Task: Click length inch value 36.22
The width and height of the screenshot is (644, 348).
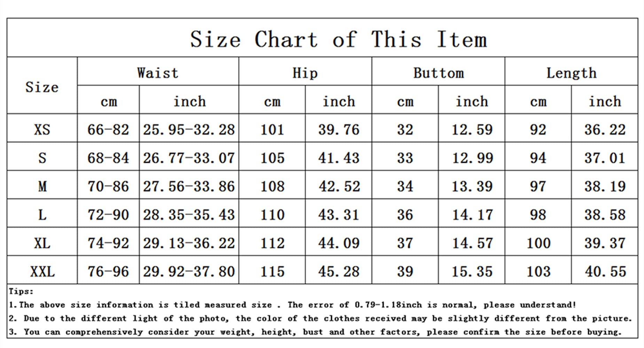Action: click(605, 130)
